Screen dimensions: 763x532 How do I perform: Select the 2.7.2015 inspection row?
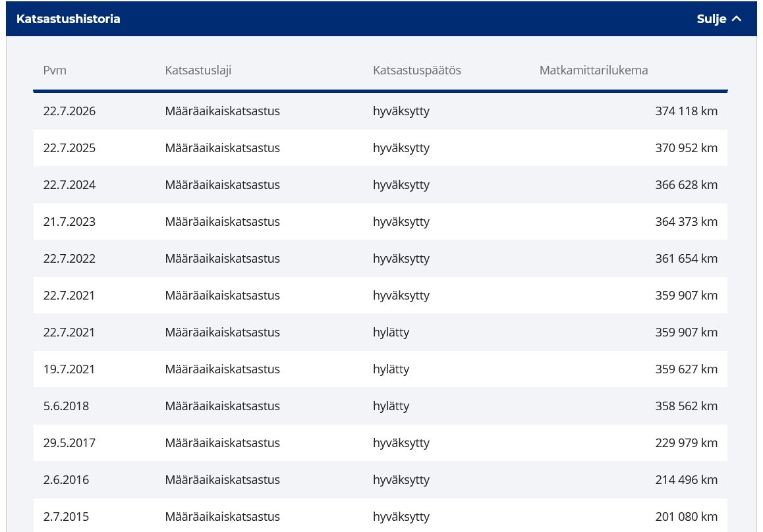pos(381,516)
